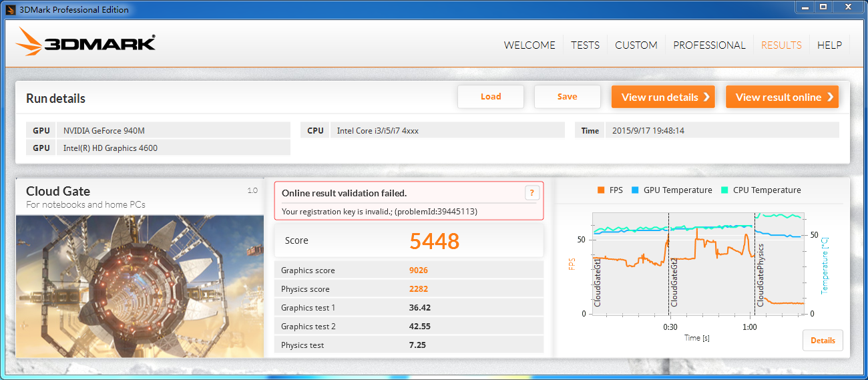Screen dimensions: 868x380
Task: Minimize the 3DMark window
Action: 805,7
